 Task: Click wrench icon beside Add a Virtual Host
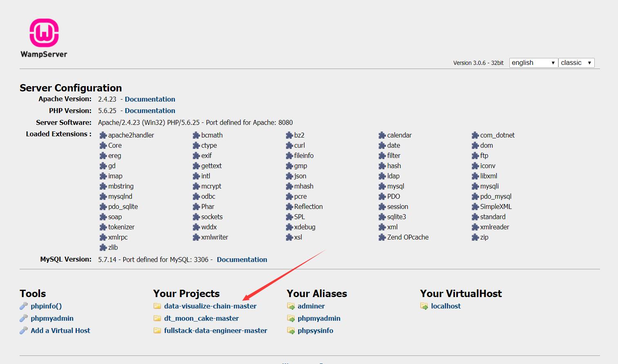click(24, 331)
